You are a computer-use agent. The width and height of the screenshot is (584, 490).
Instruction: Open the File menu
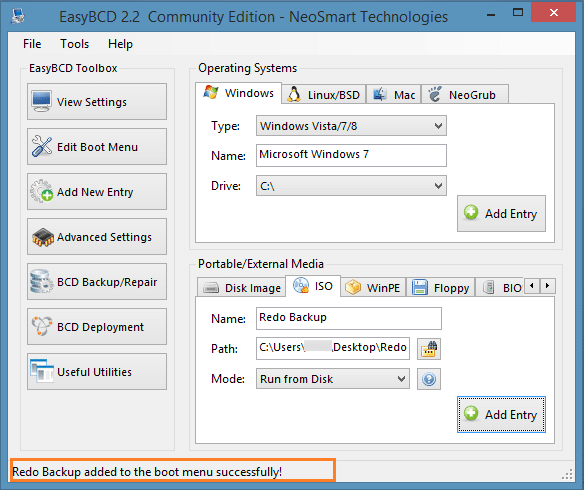point(32,44)
